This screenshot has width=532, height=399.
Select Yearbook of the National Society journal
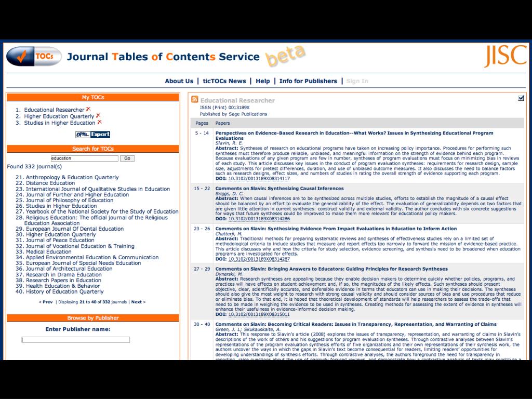(102, 212)
